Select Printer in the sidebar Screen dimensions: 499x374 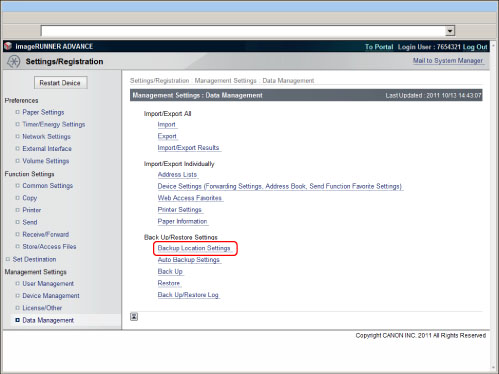pos(32,210)
